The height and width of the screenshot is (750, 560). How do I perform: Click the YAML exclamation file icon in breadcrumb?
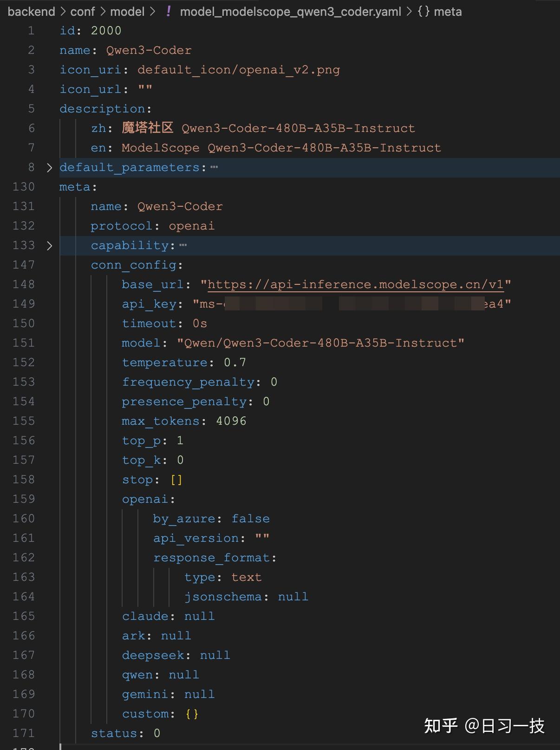[168, 11]
